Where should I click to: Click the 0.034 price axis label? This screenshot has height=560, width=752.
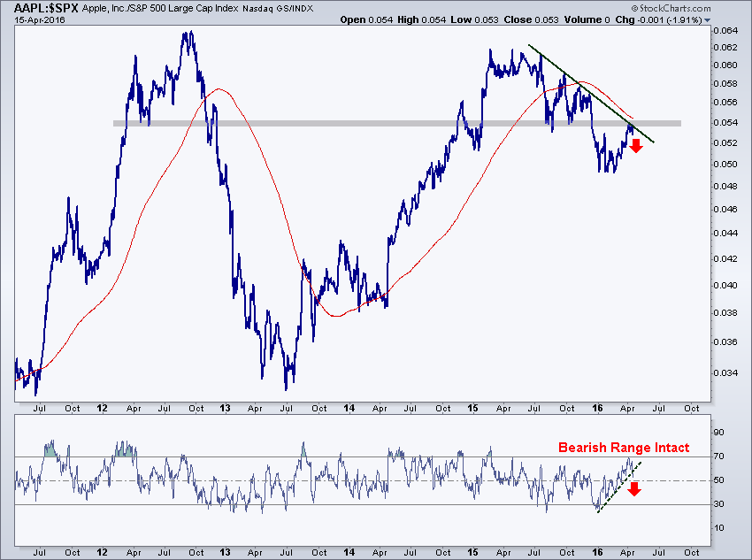[x=726, y=372]
